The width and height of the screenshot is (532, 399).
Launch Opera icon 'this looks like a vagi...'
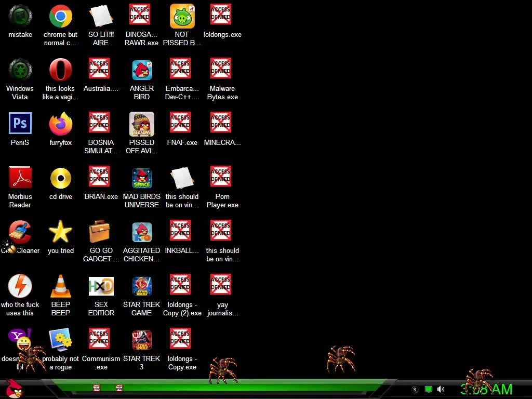60,70
